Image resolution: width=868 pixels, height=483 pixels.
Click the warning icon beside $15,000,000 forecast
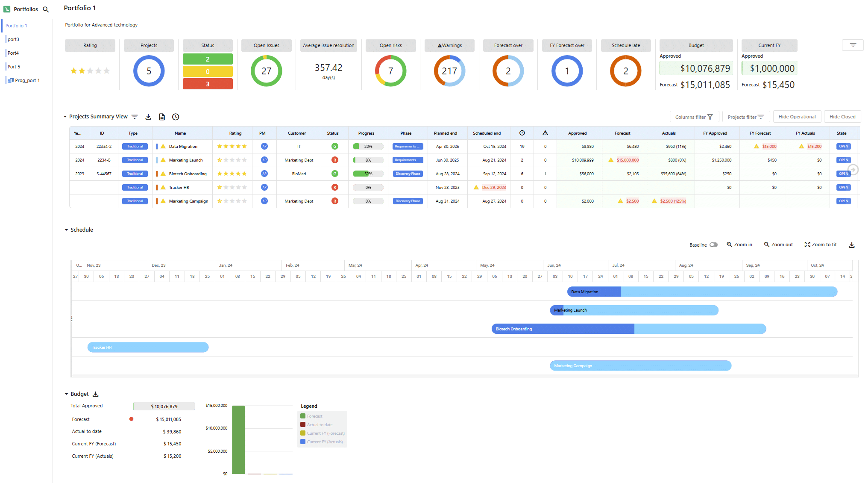click(x=611, y=160)
